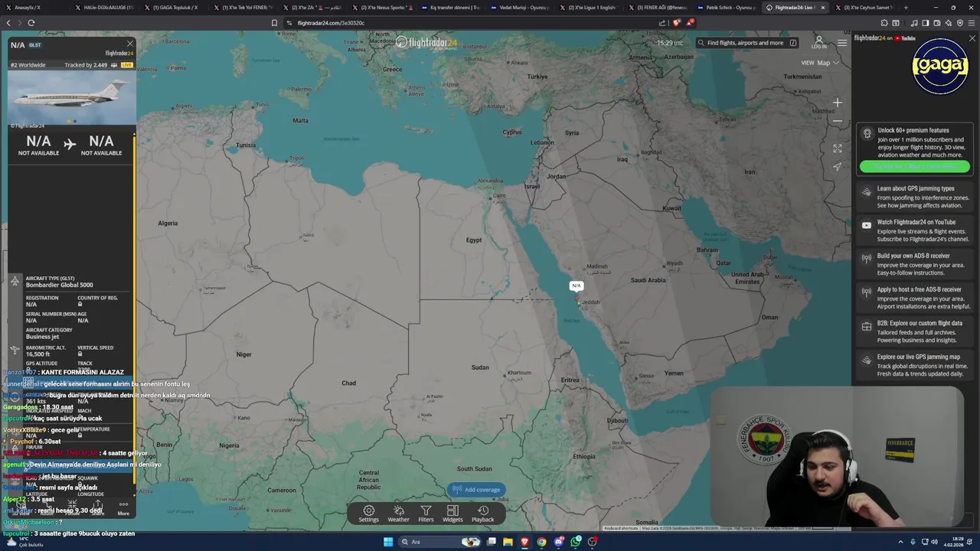The image size is (980, 551).
Task: Open WhatsApp from taskbar
Action: coord(576,542)
